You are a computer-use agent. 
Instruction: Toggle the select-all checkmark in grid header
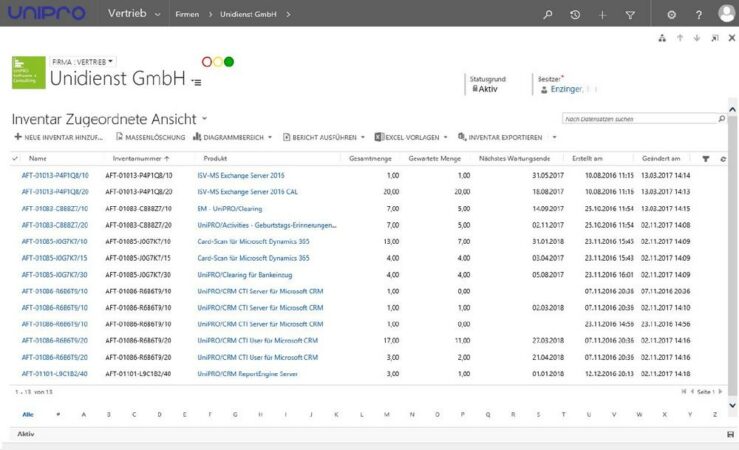pos(15,159)
